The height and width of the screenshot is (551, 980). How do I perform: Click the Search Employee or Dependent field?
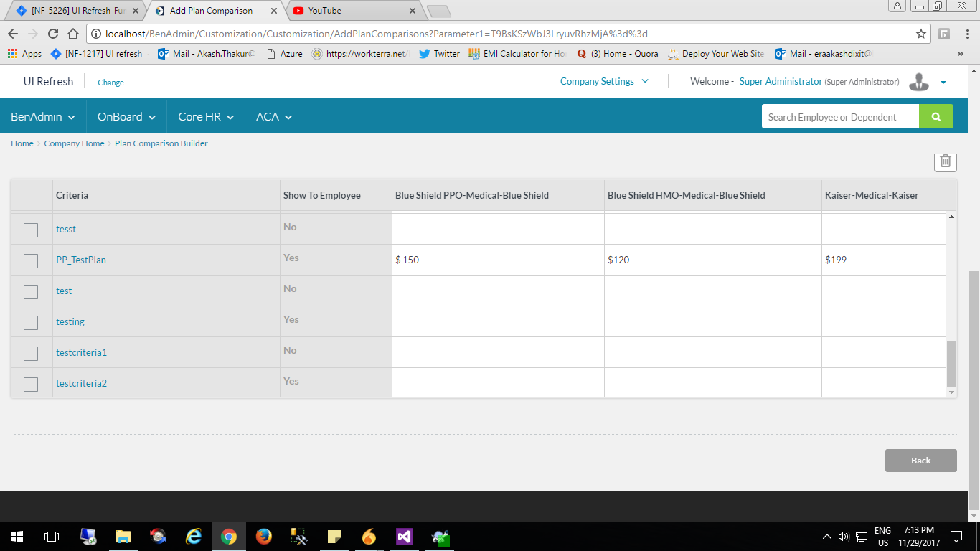[839, 116]
